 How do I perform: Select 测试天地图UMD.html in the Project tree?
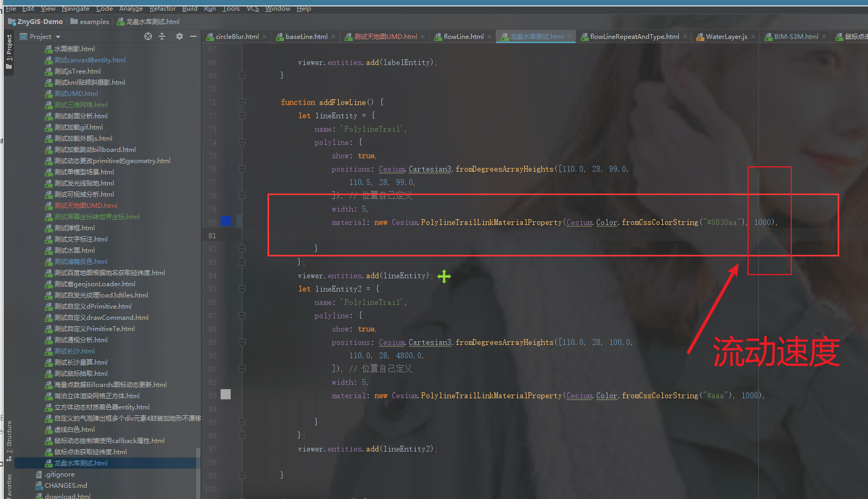point(86,206)
